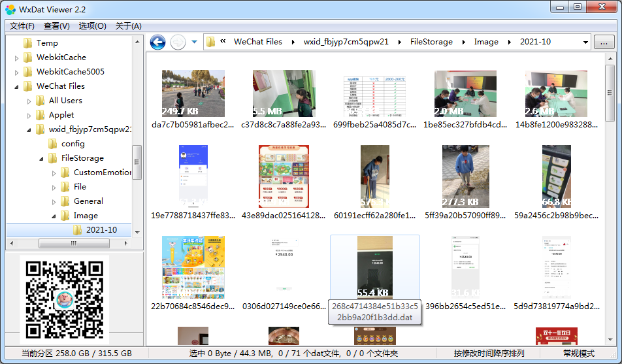The width and height of the screenshot is (622, 364).
Task: Click Image in the address path
Action: click(486, 42)
